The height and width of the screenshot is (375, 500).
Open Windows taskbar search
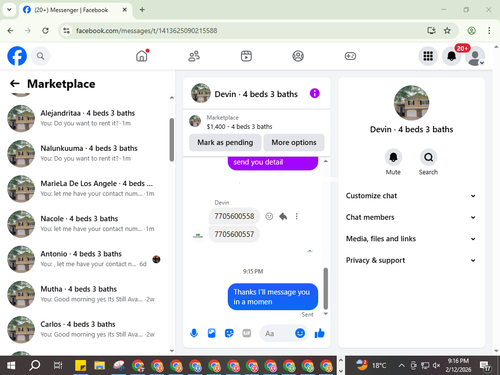click(x=35, y=366)
